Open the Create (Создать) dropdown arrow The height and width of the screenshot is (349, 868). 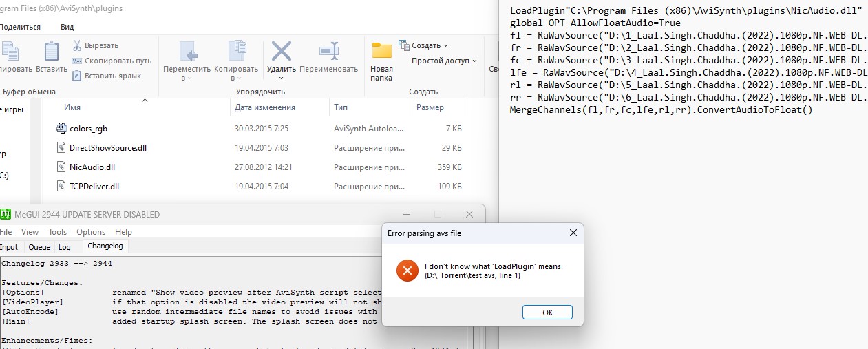point(445,46)
